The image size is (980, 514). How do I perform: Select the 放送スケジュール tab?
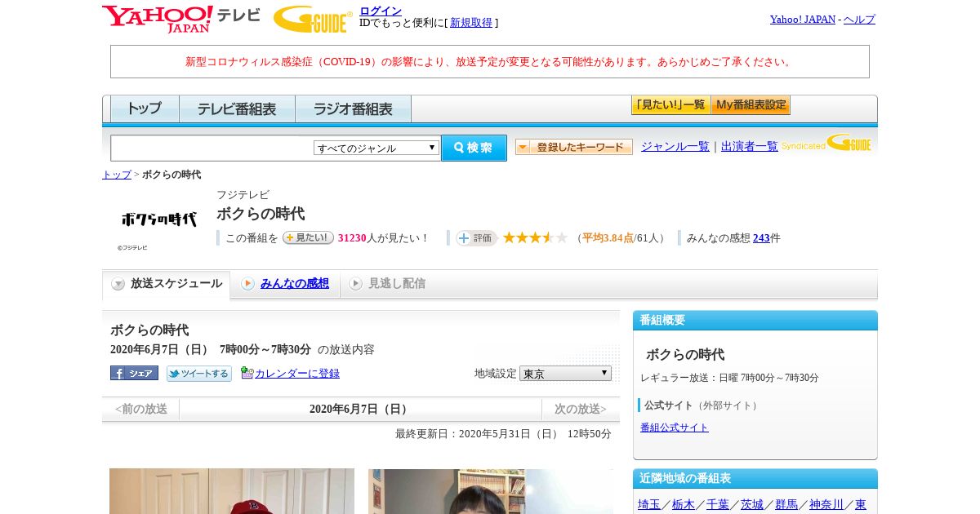pyautogui.click(x=167, y=284)
